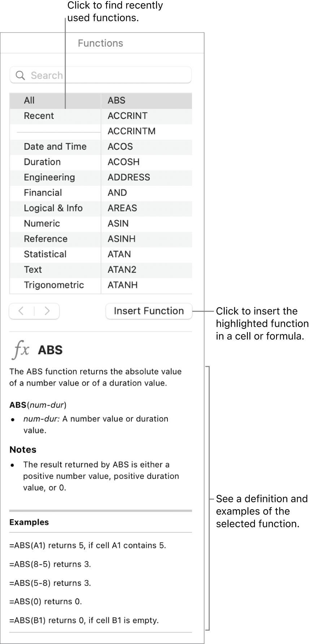The height and width of the screenshot is (644, 314).
Task: Select the Logical & Info category
Action: [53, 208]
